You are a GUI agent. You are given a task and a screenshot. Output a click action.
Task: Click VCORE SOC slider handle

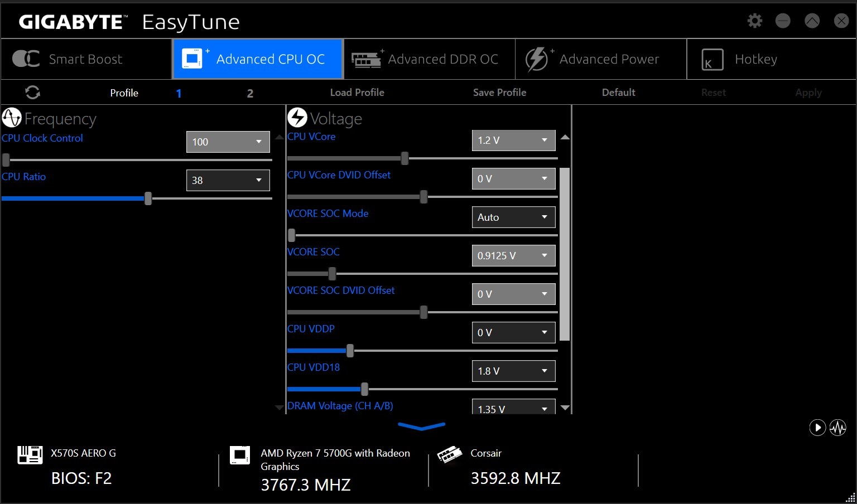coord(333,274)
